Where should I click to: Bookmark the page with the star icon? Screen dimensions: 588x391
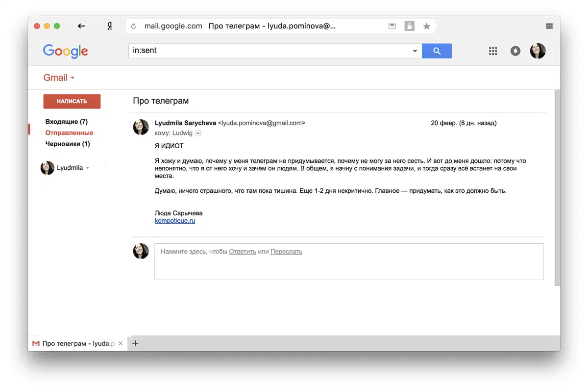(x=427, y=26)
